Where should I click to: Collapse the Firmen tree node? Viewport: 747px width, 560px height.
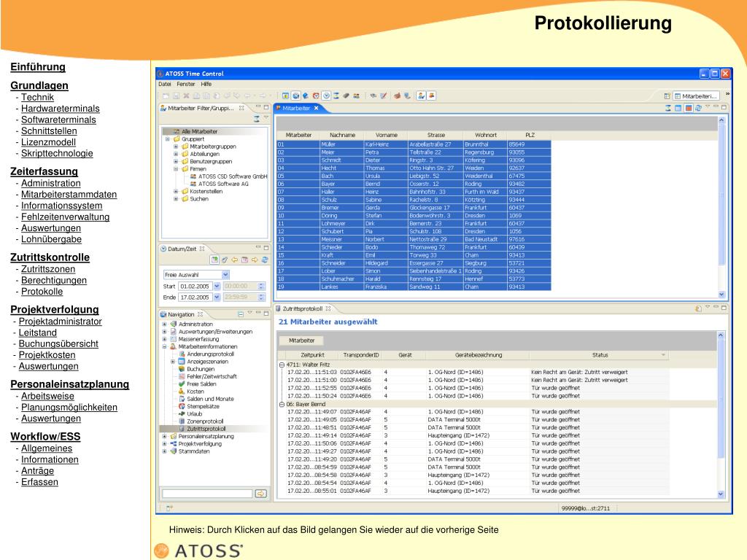pyautogui.click(x=176, y=169)
